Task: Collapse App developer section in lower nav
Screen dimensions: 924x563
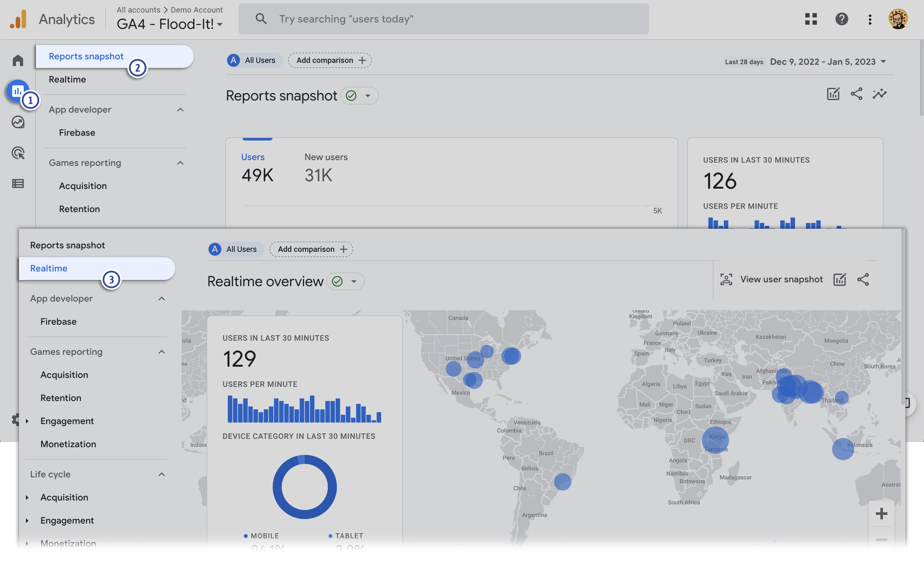Action: point(162,298)
